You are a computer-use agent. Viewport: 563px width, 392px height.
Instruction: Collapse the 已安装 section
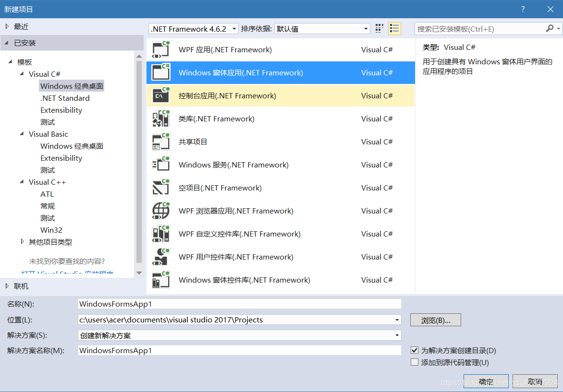[x=7, y=43]
